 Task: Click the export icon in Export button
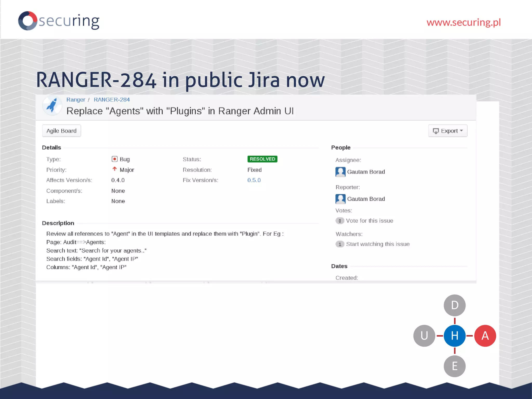pyautogui.click(x=436, y=131)
